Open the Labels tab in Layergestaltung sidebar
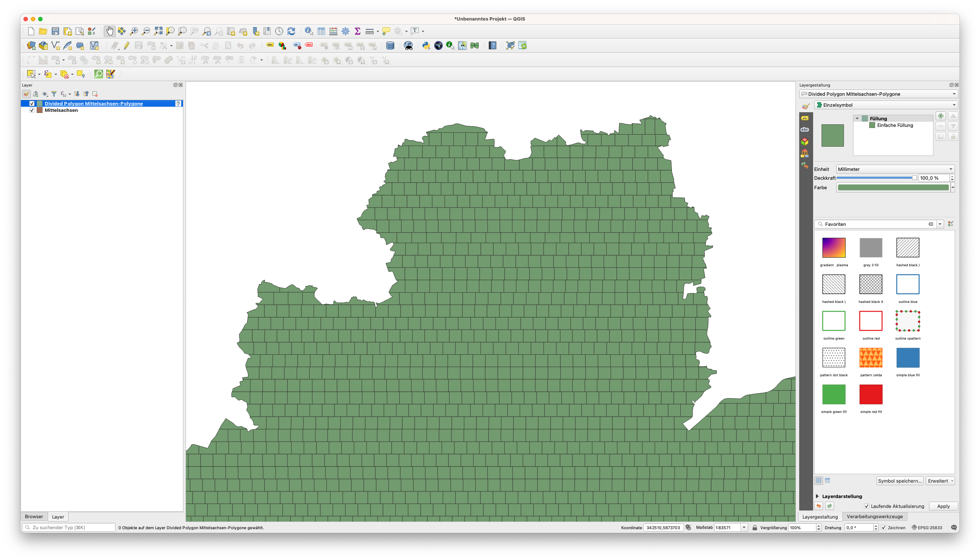The width and height of the screenshot is (980, 560). click(x=805, y=118)
